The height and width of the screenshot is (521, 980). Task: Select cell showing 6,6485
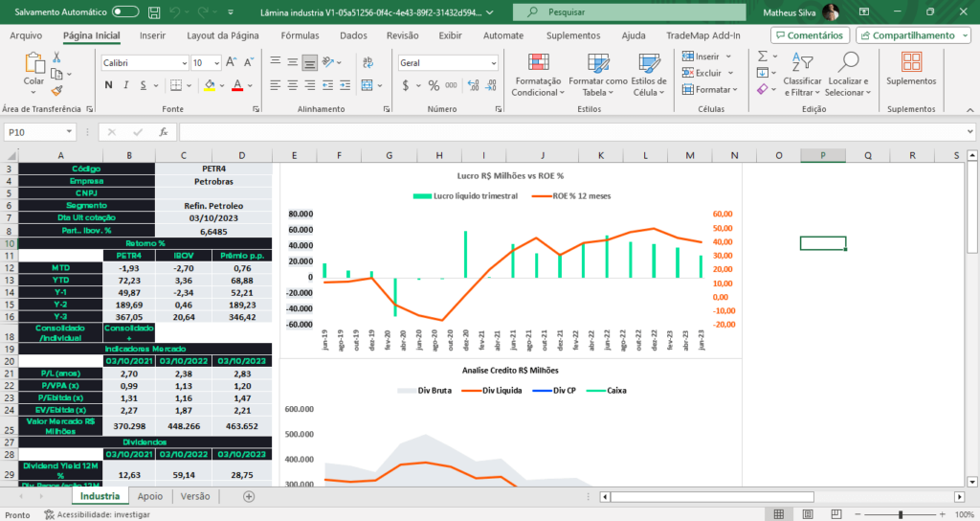click(213, 232)
